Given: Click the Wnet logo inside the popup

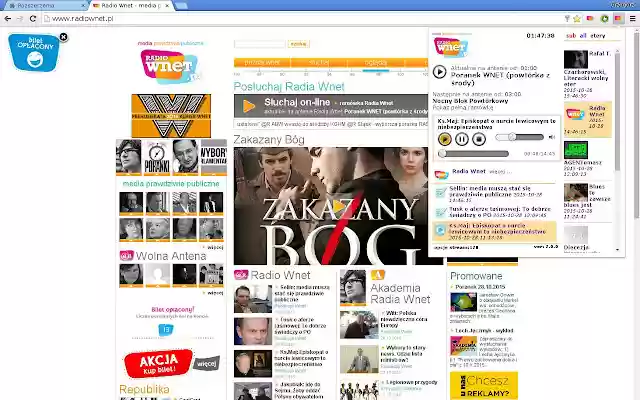Looking at the screenshot, I should point(451,47).
